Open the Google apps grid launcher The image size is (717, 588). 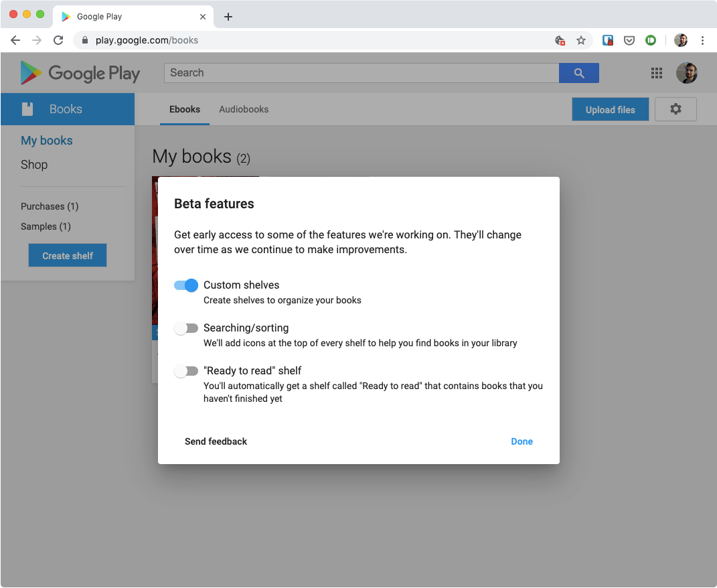(657, 73)
